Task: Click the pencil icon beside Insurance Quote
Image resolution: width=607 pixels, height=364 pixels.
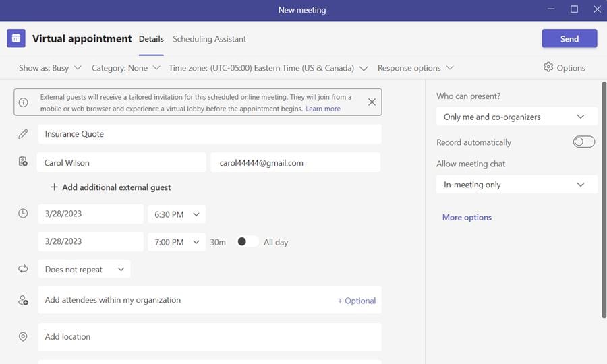Action: tap(23, 134)
